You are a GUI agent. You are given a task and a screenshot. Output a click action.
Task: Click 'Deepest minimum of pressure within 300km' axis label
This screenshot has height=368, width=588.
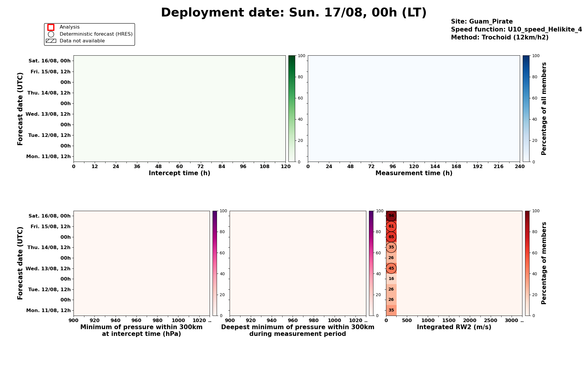(x=298, y=327)
